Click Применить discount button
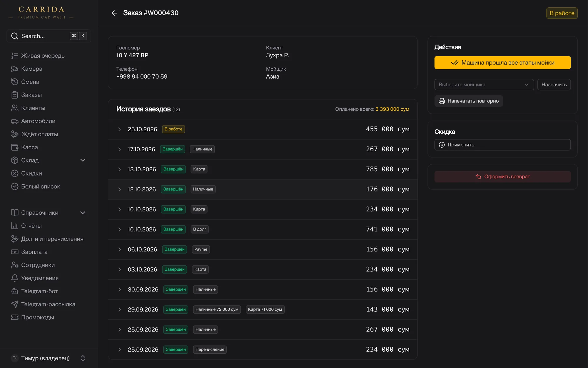 click(x=502, y=145)
